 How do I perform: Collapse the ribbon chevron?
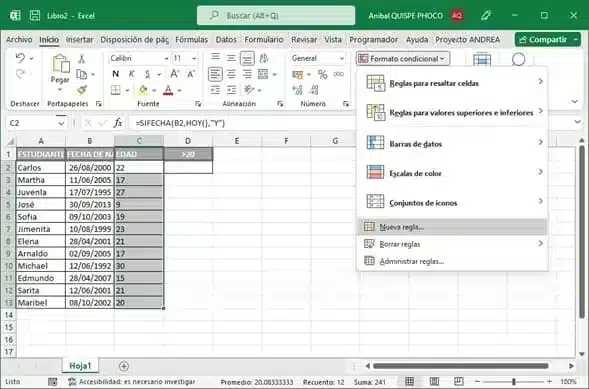[574, 101]
